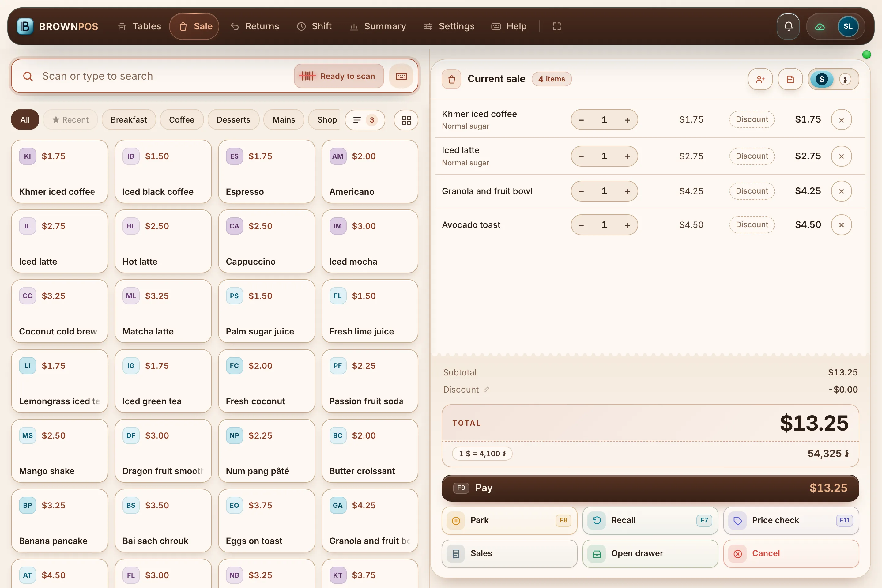Click the BROWNPOS logo icon
Image resolution: width=882 pixels, height=588 pixels.
tap(25, 26)
